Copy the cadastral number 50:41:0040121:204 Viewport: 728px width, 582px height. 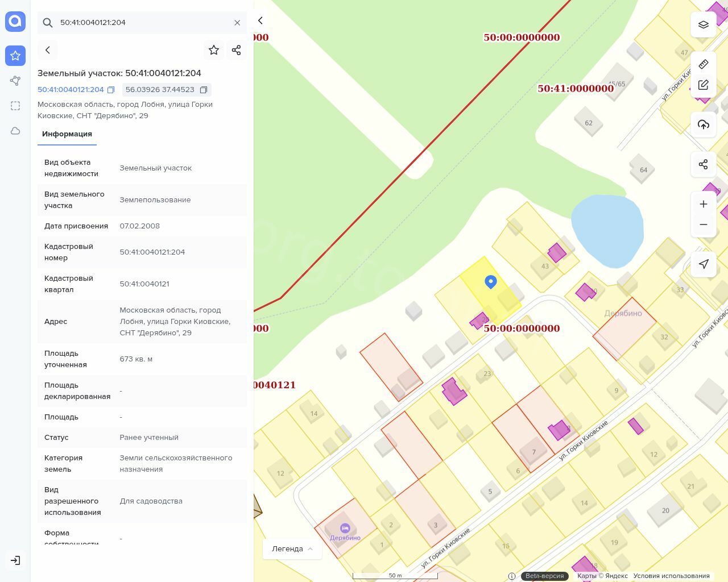click(111, 90)
